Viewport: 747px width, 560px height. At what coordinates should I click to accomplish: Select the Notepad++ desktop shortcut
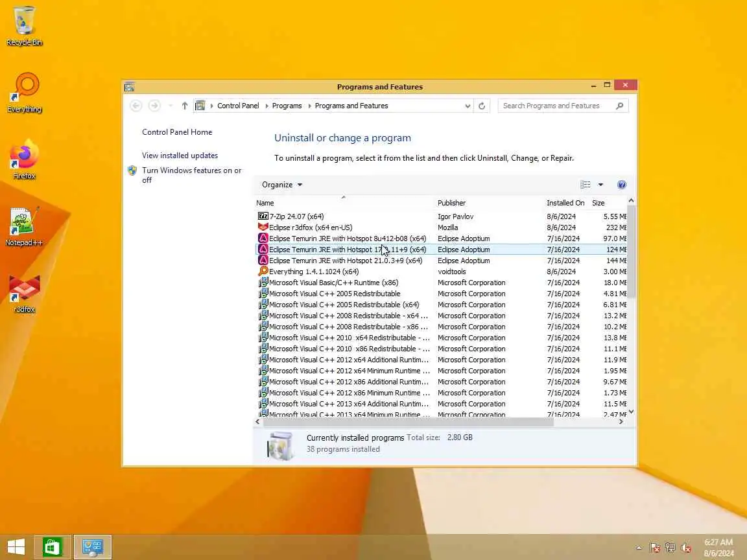[x=24, y=226]
